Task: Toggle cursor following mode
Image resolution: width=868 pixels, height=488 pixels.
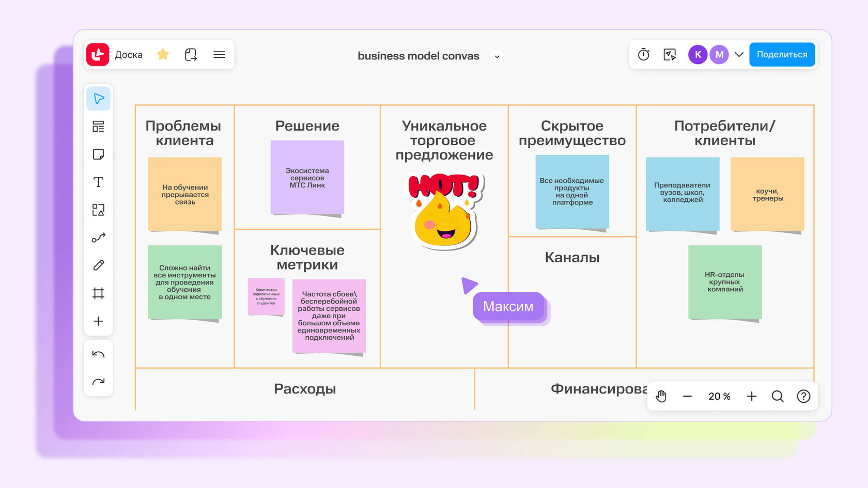Action: click(x=670, y=54)
